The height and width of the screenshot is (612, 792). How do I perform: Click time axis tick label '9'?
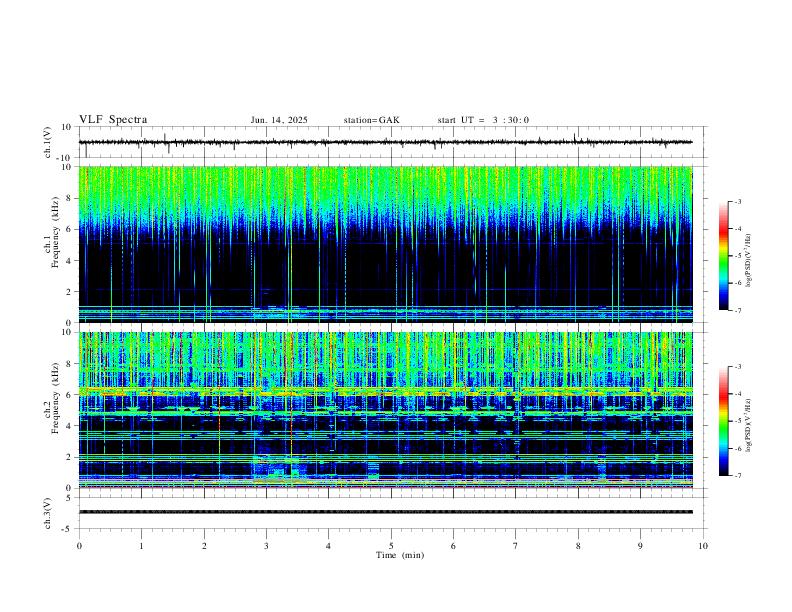point(640,546)
